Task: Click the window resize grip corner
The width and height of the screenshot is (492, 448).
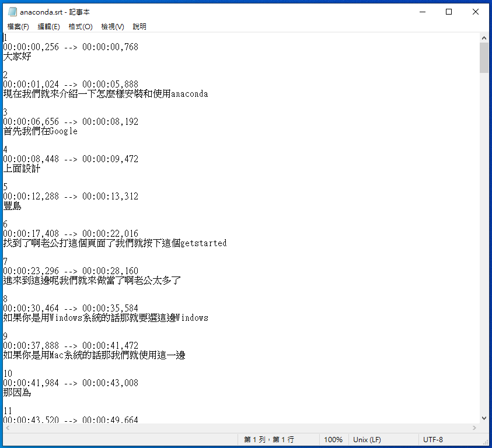Action: click(x=486, y=442)
